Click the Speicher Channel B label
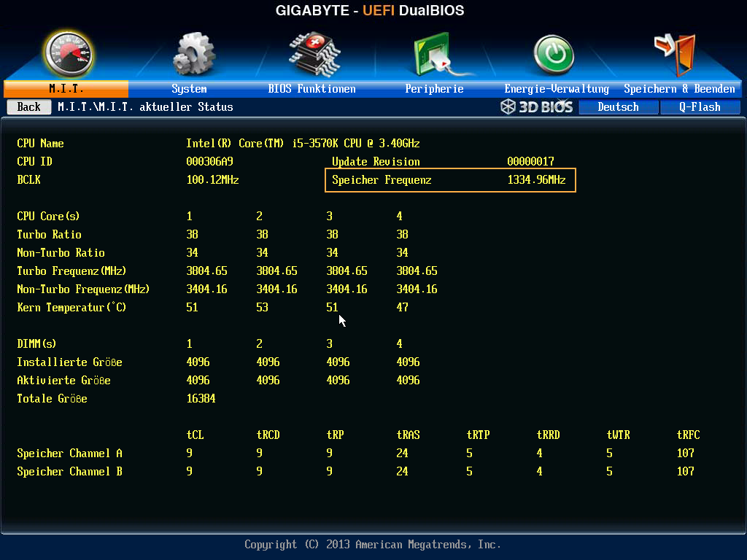This screenshot has width=747, height=560. coord(69,472)
